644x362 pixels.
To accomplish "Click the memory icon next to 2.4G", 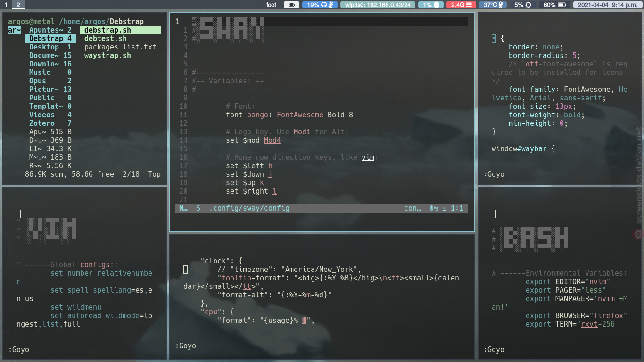I will pyautogui.click(x=469, y=5).
